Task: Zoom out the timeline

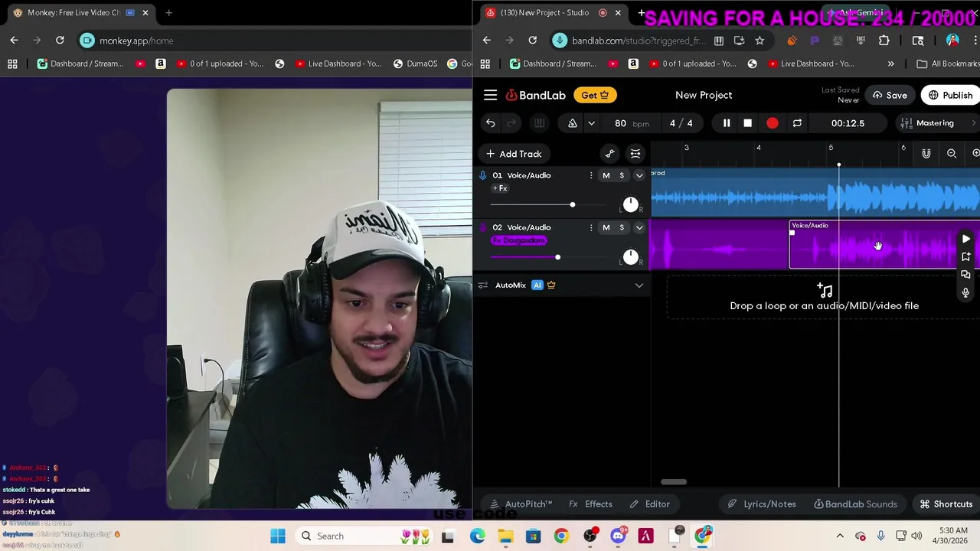Action: coord(951,154)
